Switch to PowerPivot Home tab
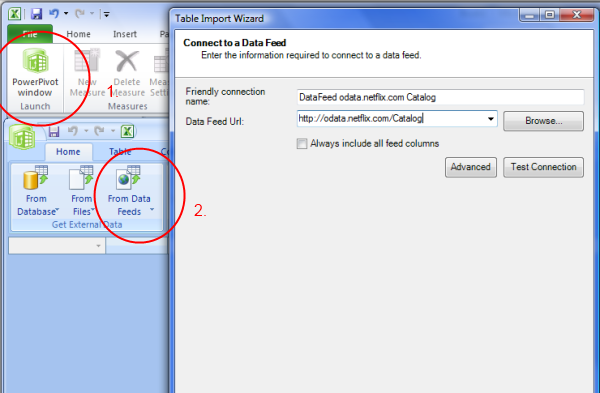This screenshot has width=600, height=393. coord(68,152)
